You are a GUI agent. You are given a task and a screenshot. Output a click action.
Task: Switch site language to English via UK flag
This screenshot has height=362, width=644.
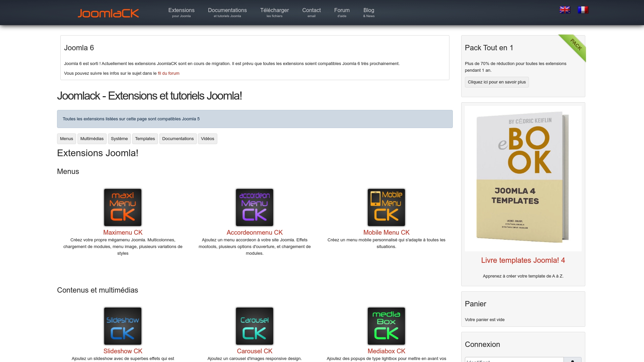565,10
